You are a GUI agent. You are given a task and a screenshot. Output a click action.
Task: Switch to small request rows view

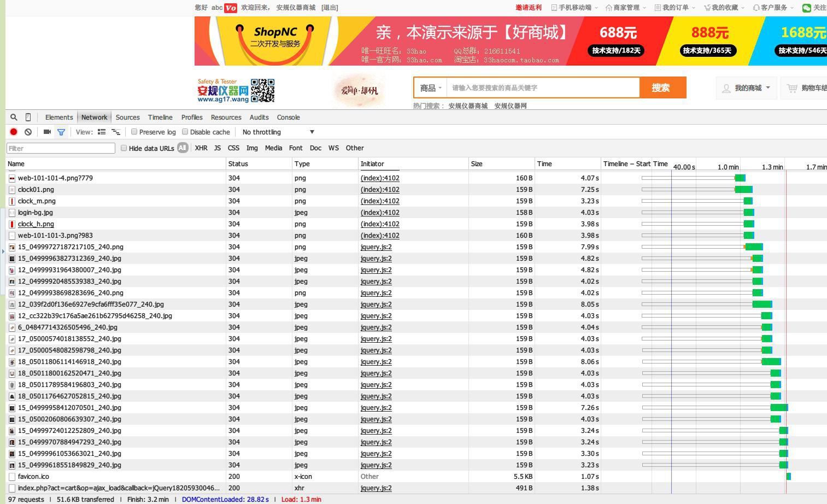(x=116, y=132)
